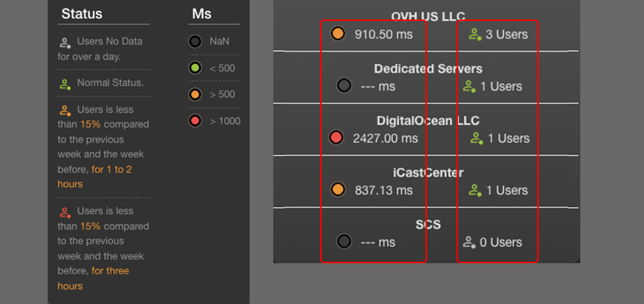Click the orange dot next to 837.13 ms
The height and width of the screenshot is (304, 644).
pyautogui.click(x=338, y=189)
